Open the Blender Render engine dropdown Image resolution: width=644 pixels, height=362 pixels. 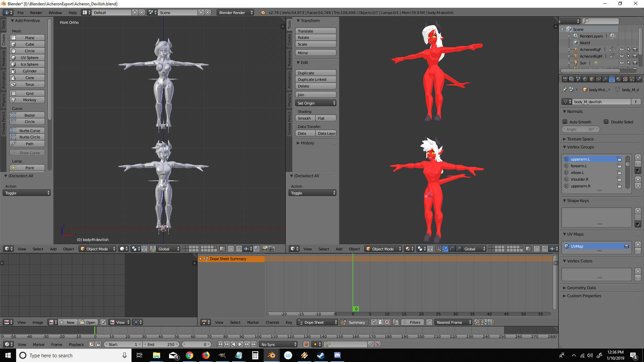pyautogui.click(x=235, y=12)
